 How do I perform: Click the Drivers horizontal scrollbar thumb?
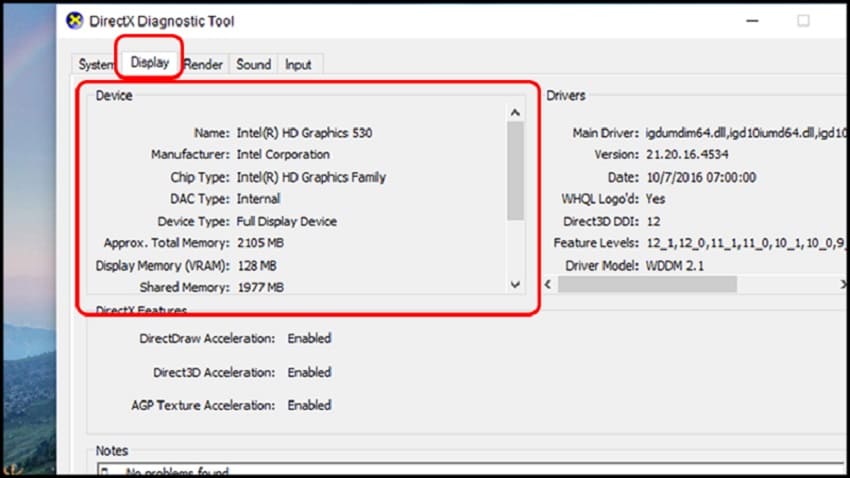(x=647, y=284)
